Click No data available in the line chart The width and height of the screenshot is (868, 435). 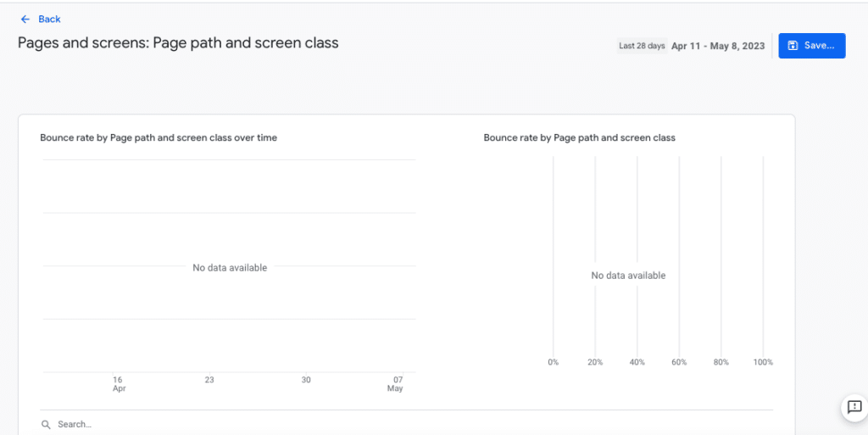[x=230, y=268]
